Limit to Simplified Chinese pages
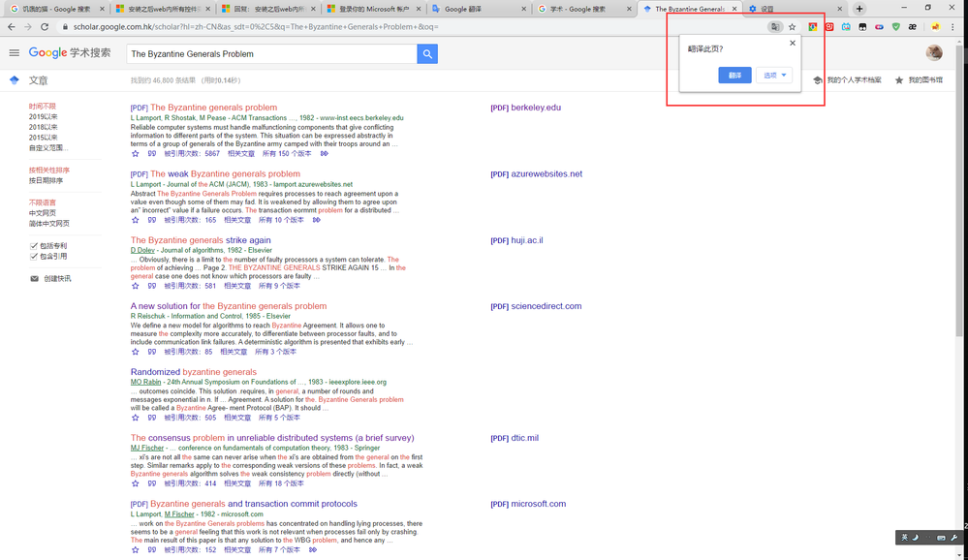This screenshot has height=560, width=968. click(48, 224)
